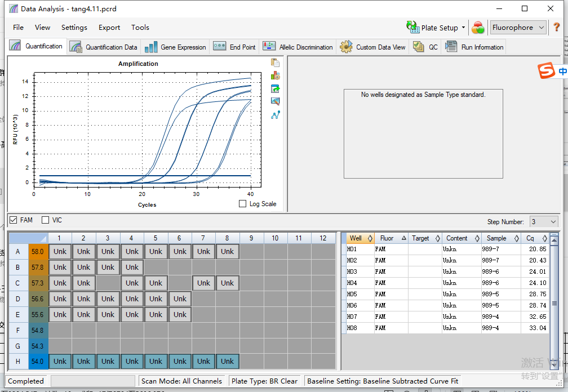
Task: Open the Export menu
Action: point(109,28)
